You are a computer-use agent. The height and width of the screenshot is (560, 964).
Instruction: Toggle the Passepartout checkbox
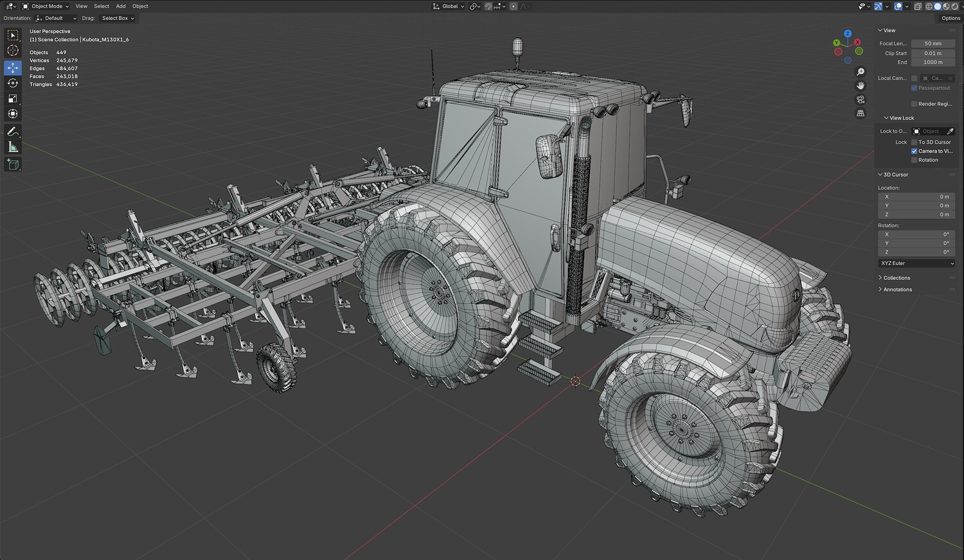[x=915, y=88]
